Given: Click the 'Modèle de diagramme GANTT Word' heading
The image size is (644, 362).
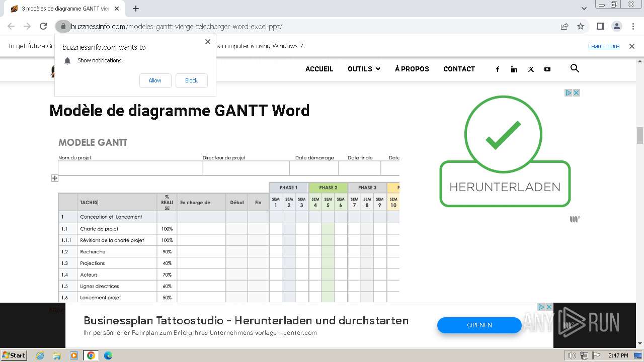Looking at the screenshot, I should 180,111.
